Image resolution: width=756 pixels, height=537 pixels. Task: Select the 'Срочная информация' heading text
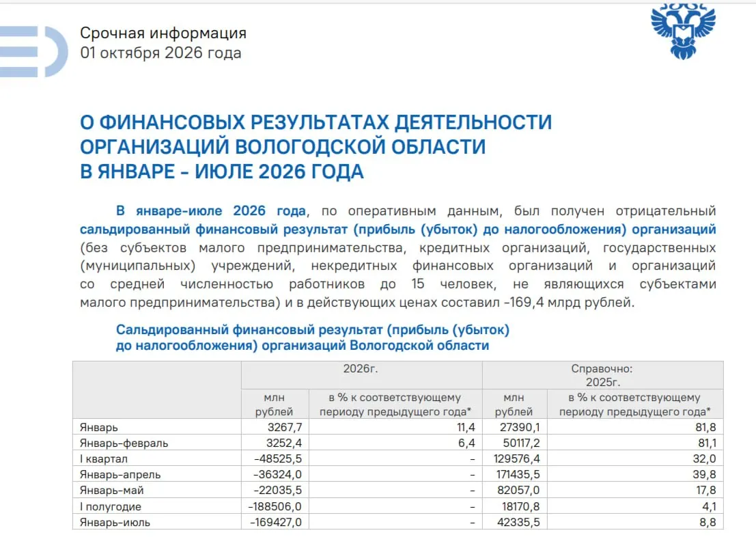pos(163,33)
